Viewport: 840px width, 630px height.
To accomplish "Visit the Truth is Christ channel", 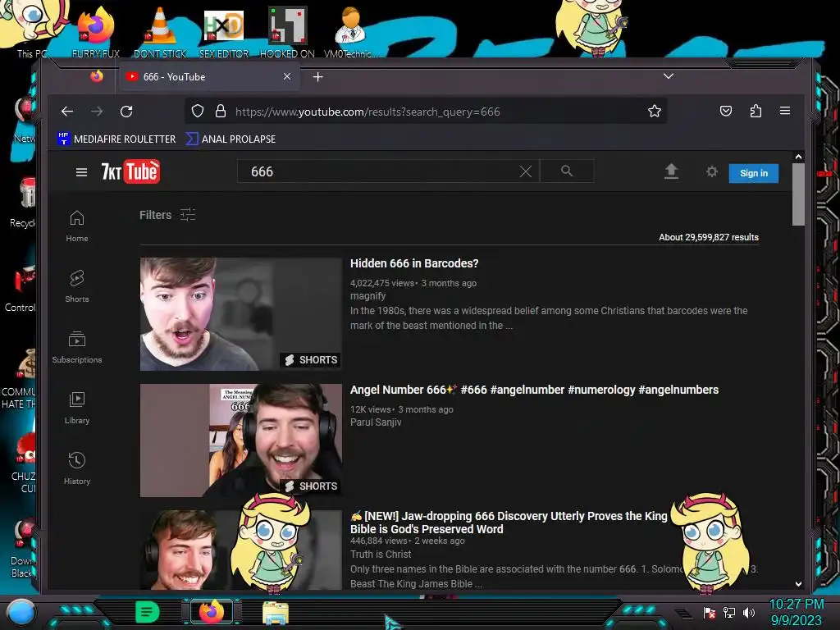I will (x=381, y=555).
